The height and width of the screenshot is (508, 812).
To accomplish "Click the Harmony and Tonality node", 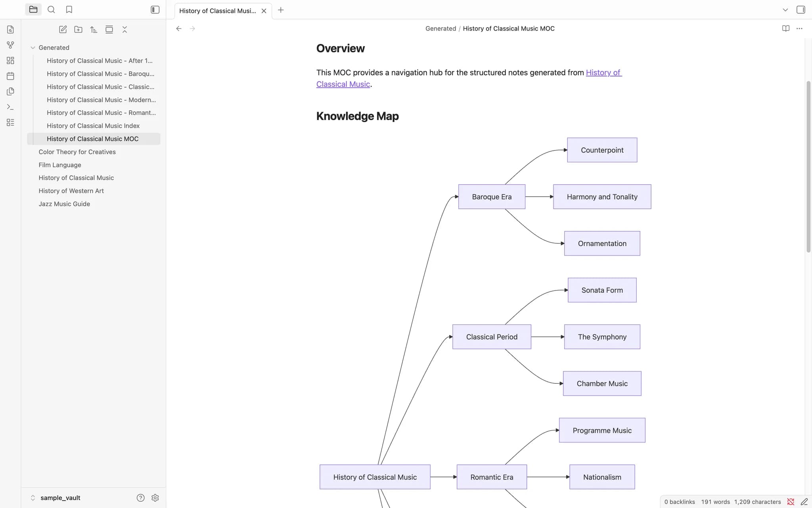I will (602, 197).
